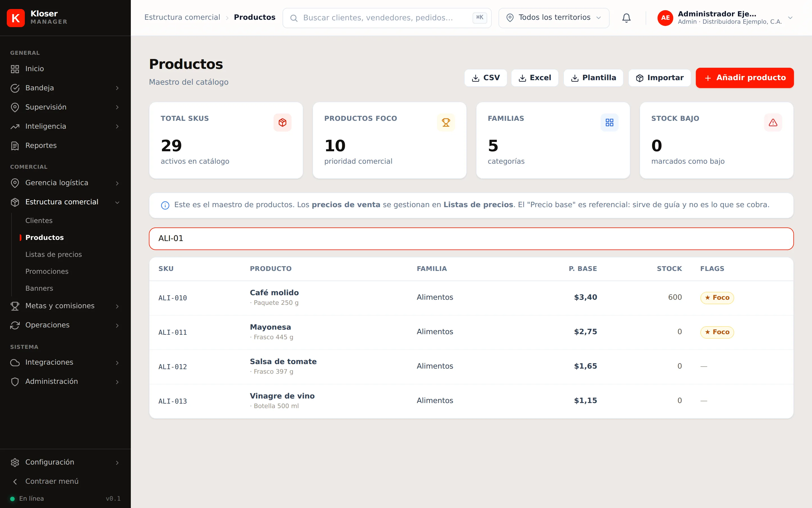Expand the Bandeja menu chevron
Viewport: 812px width, 508px height.
click(x=117, y=88)
